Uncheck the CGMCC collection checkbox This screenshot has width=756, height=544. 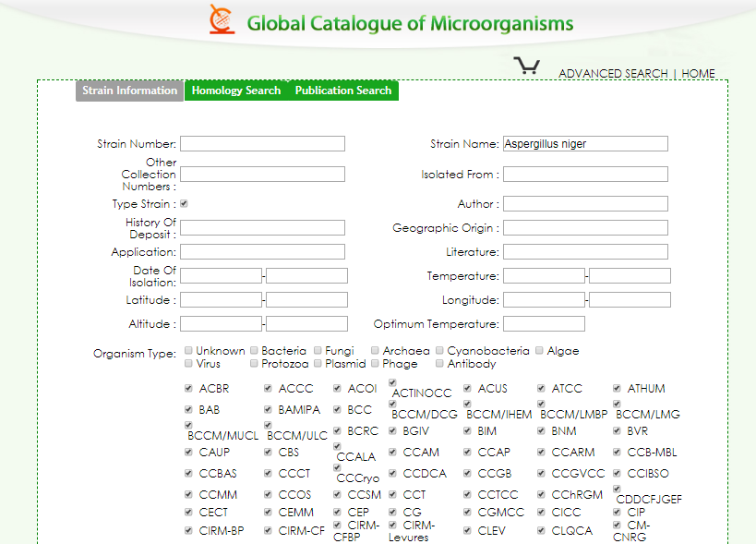tap(467, 513)
